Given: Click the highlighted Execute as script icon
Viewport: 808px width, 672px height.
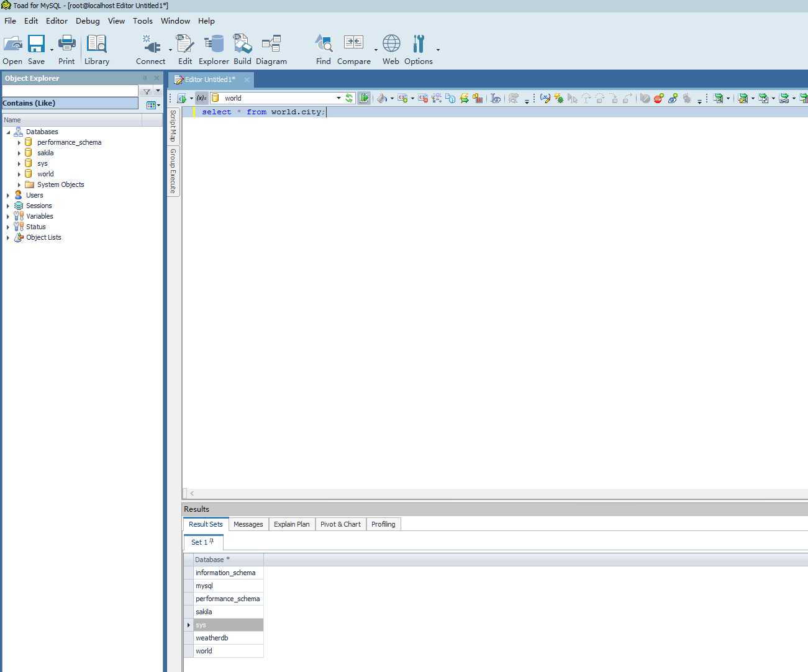Looking at the screenshot, I should click(364, 98).
